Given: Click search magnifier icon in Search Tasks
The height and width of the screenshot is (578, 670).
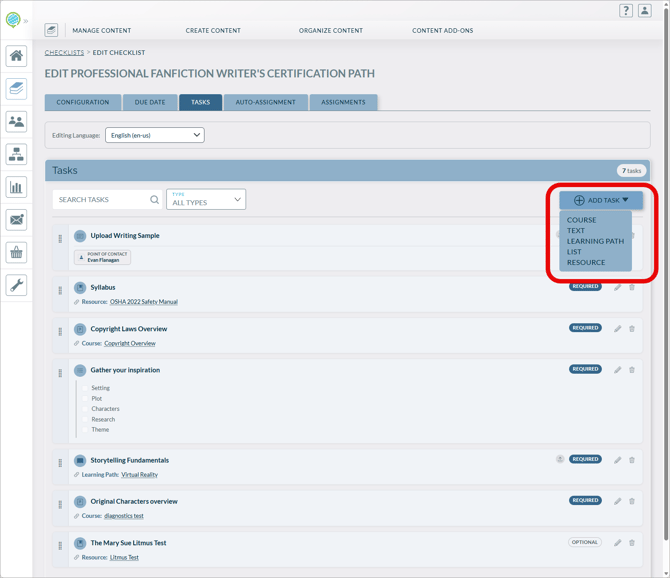Looking at the screenshot, I should point(154,200).
